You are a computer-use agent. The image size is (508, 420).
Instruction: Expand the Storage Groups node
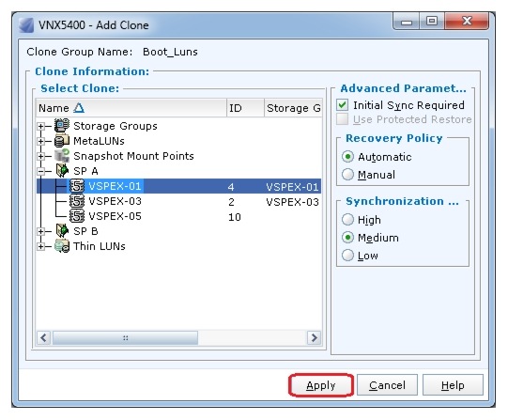coord(40,126)
